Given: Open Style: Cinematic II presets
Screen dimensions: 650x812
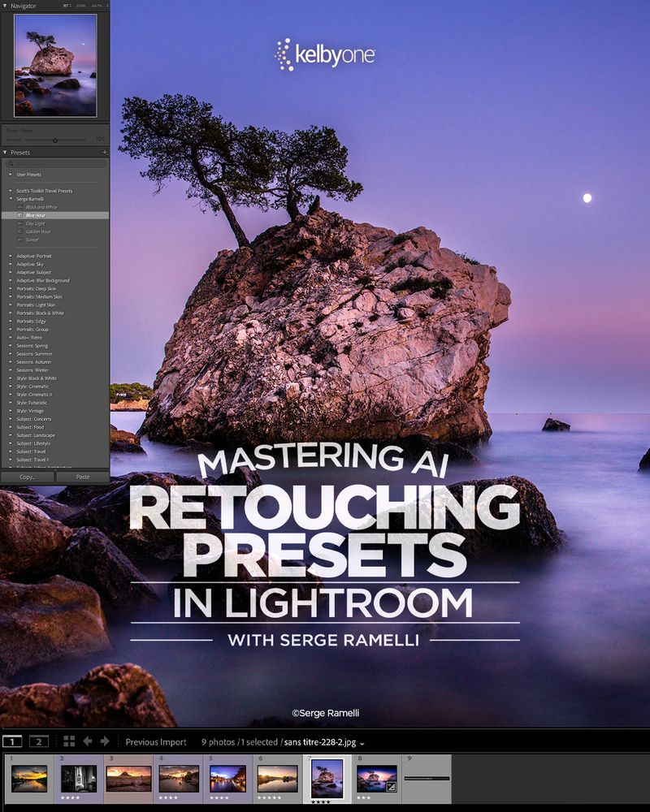Looking at the screenshot, I should point(34,395).
